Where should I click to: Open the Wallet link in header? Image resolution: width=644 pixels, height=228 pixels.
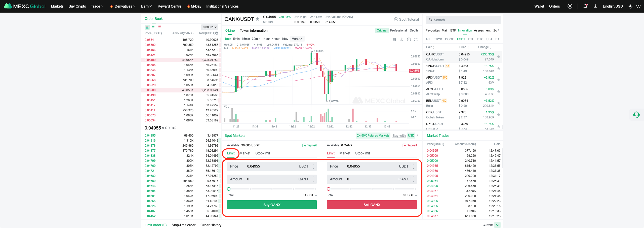[x=539, y=6]
